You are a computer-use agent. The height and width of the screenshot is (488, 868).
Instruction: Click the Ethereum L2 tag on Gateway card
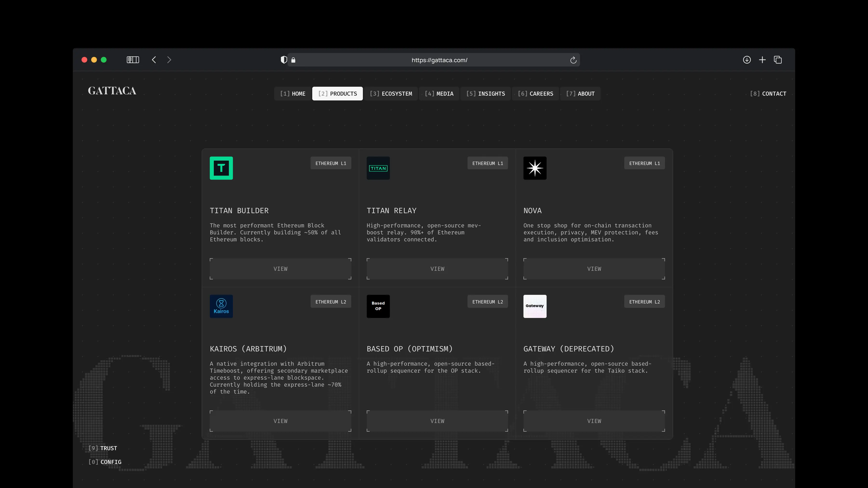tap(644, 302)
